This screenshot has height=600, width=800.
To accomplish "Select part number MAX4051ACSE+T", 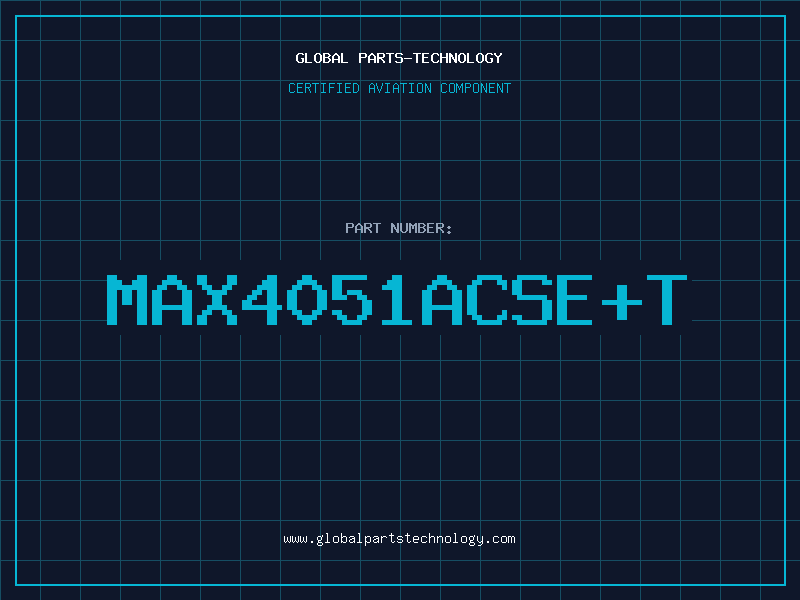I will point(397,300).
